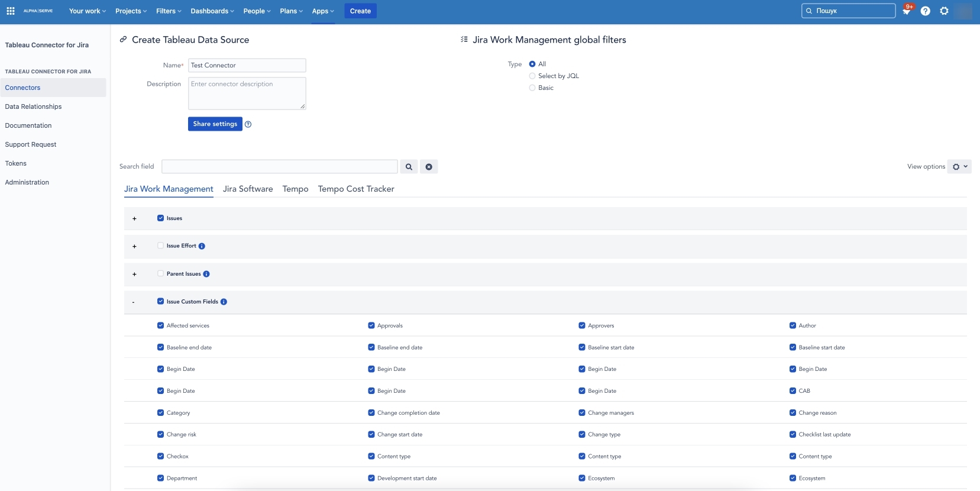Uncheck the Change risk checkbox

(160, 434)
